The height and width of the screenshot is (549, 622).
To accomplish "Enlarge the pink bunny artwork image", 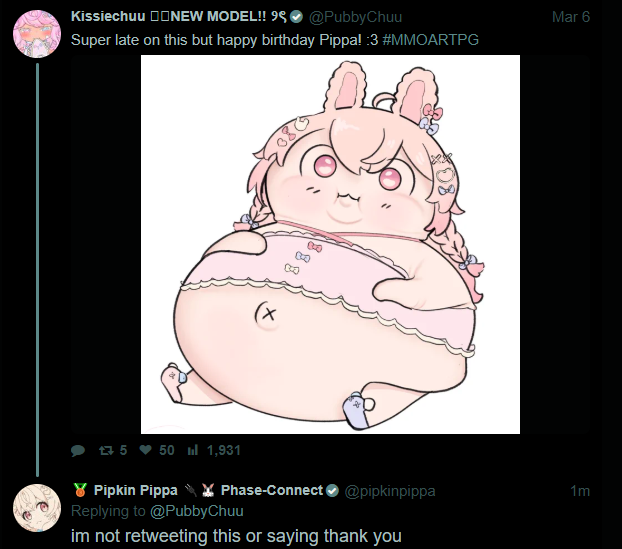I will [330, 244].
